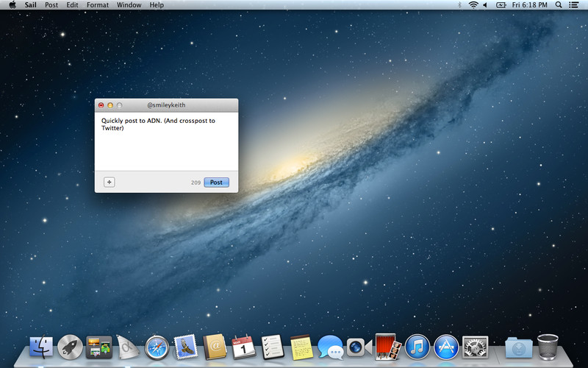
Task: Open Notification Center list icon
Action: pyautogui.click(x=574, y=5)
